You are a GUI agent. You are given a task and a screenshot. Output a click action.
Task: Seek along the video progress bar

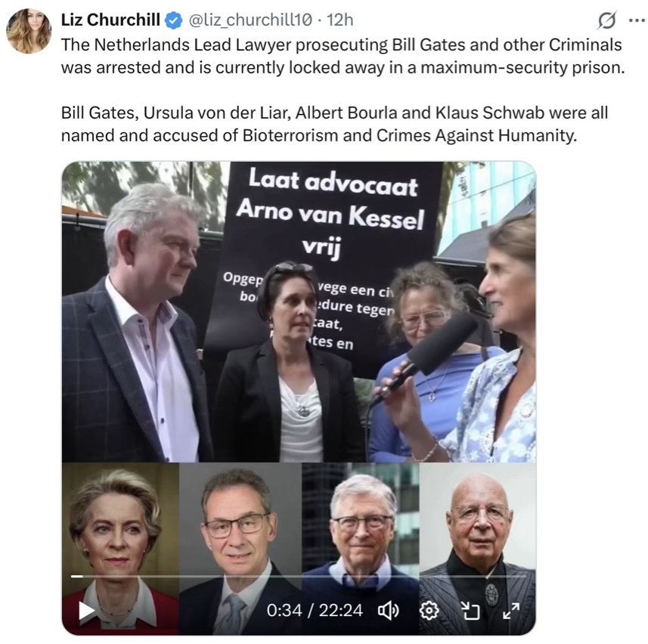pos(299,576)
